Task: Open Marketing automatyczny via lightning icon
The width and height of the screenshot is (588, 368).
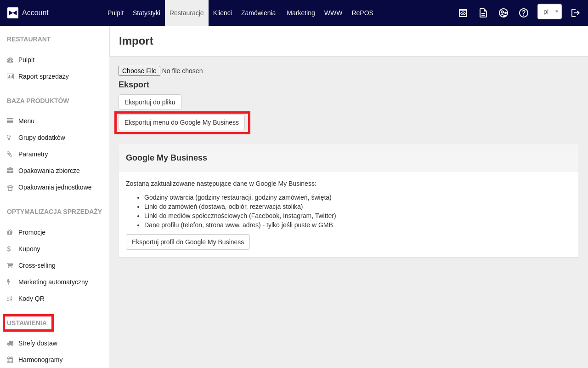Action: pos(9,282)
